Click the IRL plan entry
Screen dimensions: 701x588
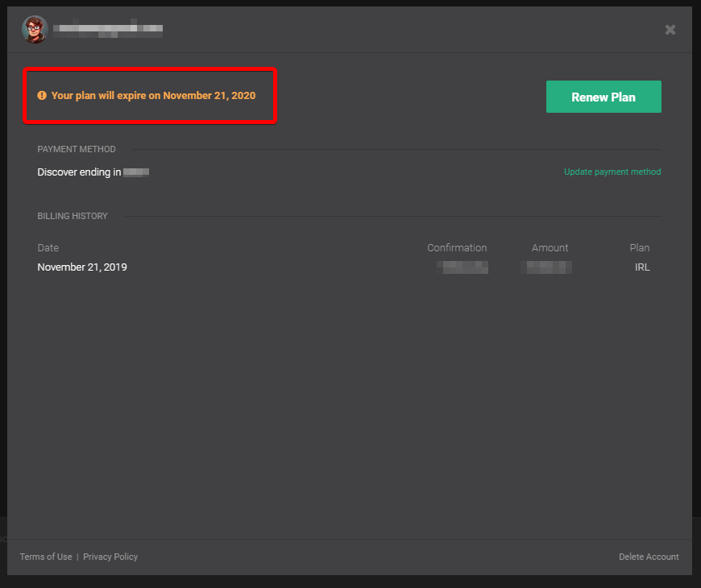[x=642, y=267]
